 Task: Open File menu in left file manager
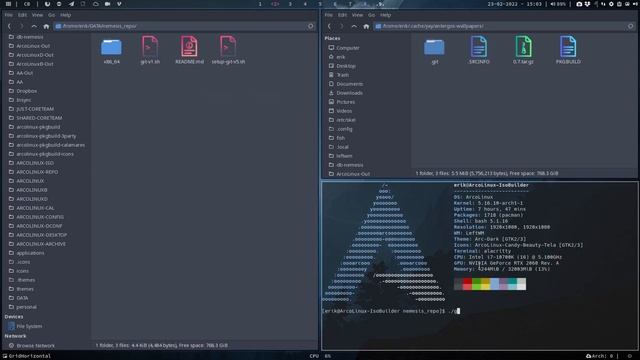9,15
